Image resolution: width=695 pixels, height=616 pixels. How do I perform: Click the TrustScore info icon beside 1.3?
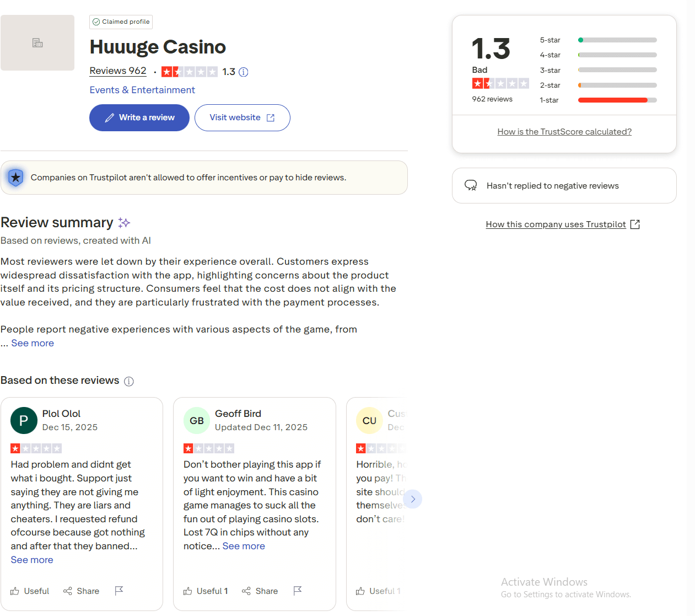(x=244, y=72)
